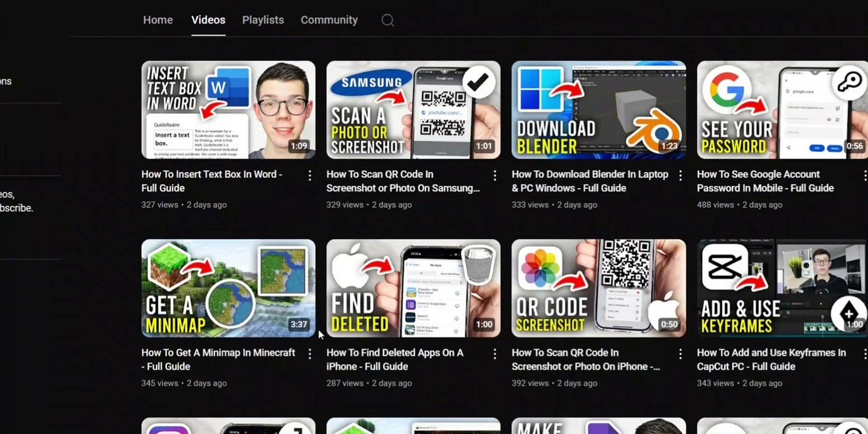Click title How To Scan QR Code On iPhone
The height and width of the screenshot is (434, 868).
(586, 359)
